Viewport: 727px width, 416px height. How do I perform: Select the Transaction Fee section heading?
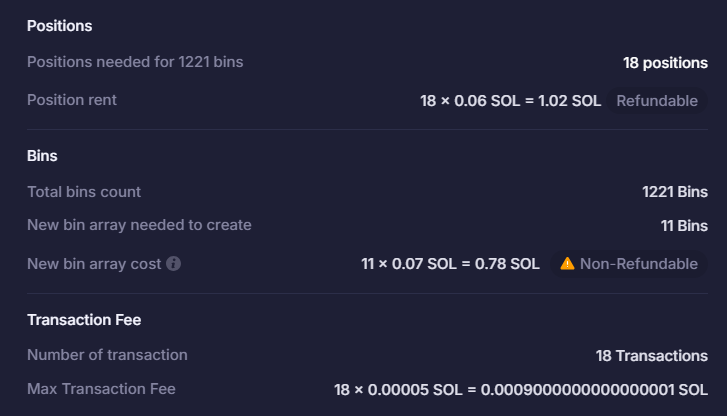(x=84, y=320)
